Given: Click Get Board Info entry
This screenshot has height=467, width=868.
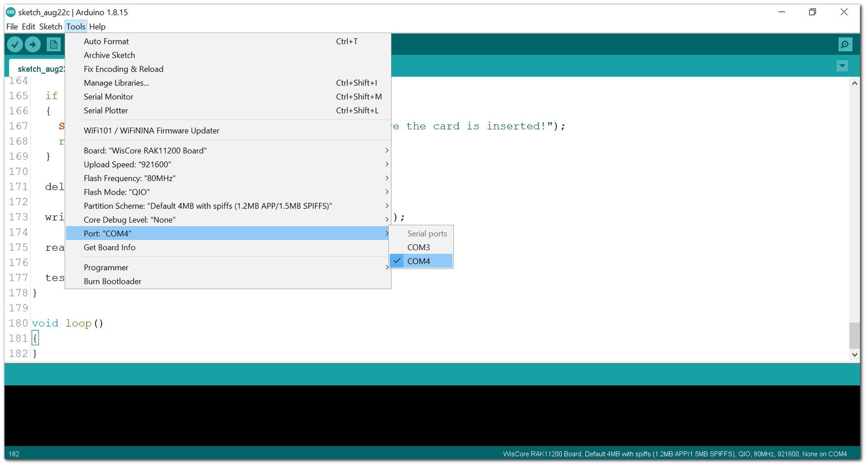Looking at the screenshot, I should pyautogui.click(x=228, y=248).
